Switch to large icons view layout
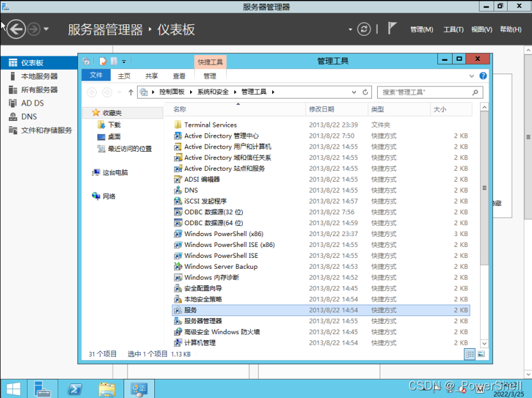 click(481, 354)
